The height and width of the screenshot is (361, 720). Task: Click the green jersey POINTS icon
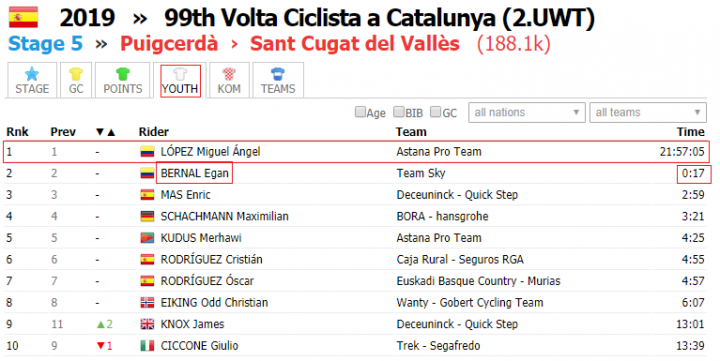click(123, 73)
